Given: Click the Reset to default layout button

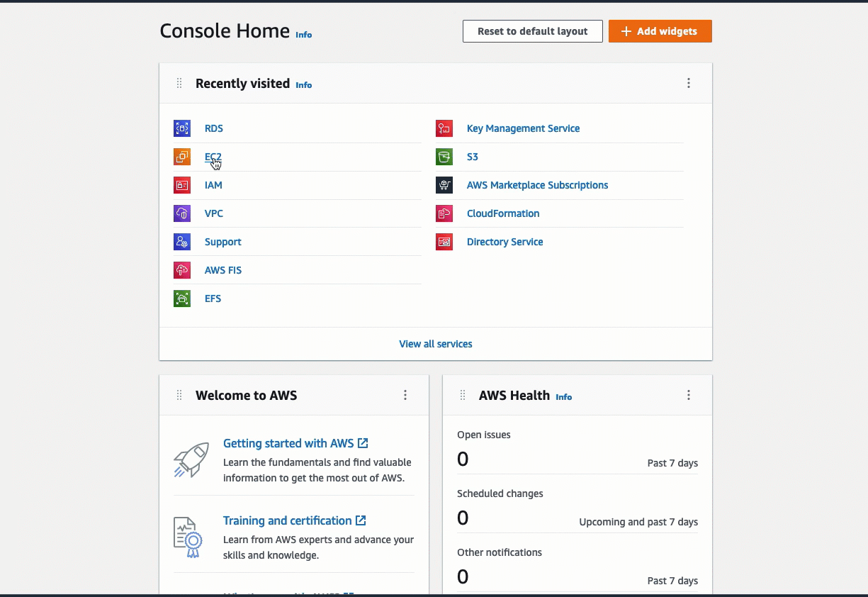Looking at the screenshot, I should pos(532,31).
